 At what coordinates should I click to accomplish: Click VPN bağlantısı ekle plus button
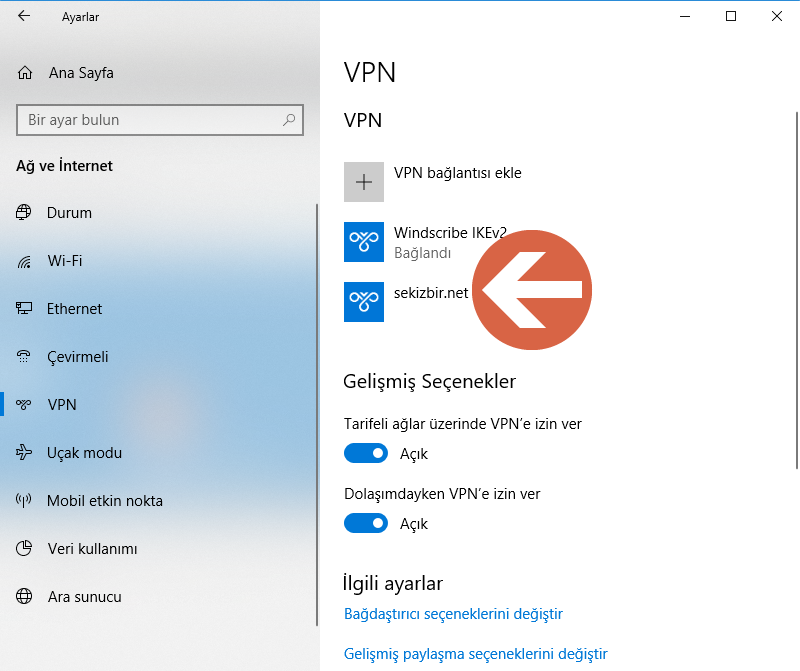(363, 181)
